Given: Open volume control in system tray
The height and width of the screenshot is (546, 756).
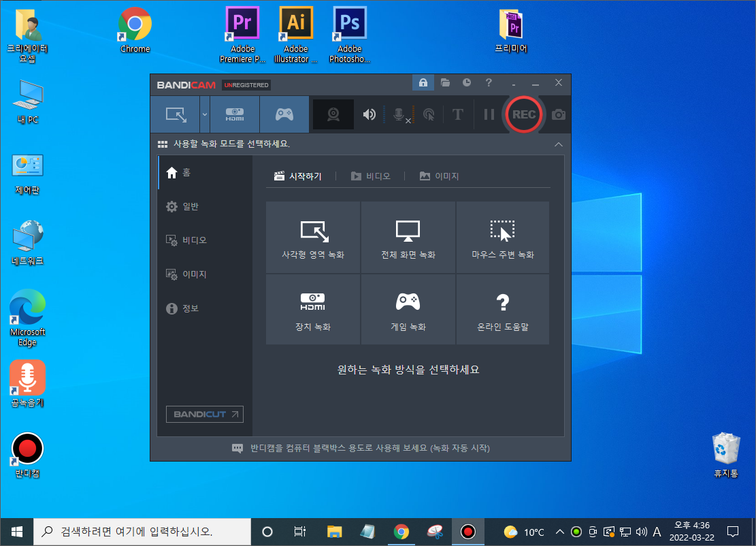Looking at the screenshot, I should click(641, 532).
